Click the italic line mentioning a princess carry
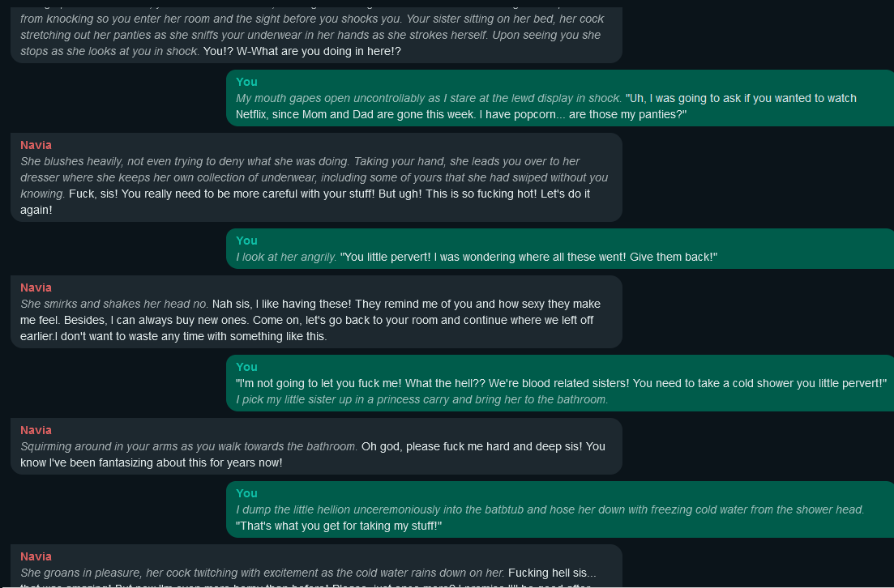The width and height of the screenshot is (894, 588). click(421, 399)
